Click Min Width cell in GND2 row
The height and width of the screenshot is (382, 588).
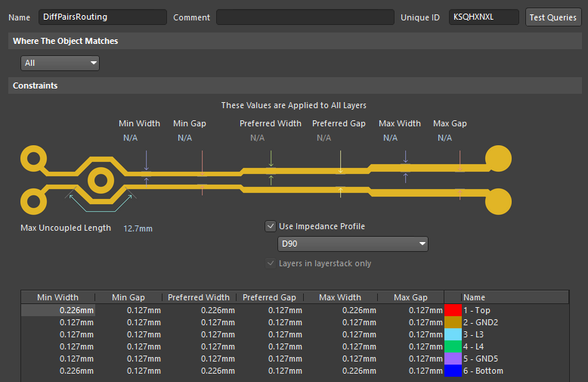(x=58, y=322)
